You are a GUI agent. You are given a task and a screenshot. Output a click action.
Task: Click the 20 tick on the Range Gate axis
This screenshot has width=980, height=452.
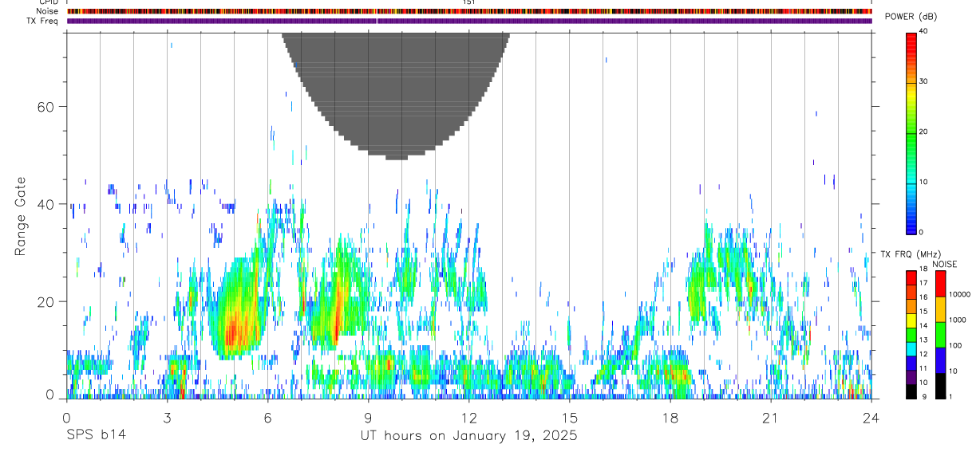point(46,301)
